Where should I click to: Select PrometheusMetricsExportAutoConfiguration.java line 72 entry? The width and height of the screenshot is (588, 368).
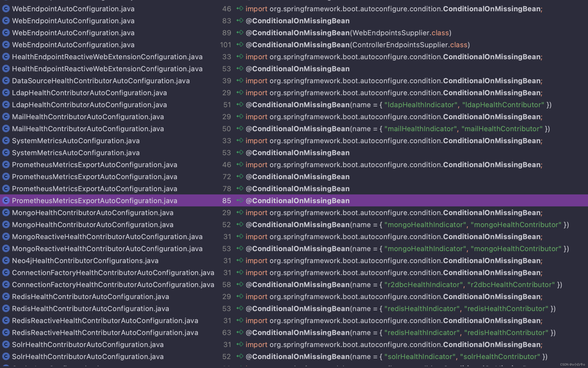click(x=94, y=177)
